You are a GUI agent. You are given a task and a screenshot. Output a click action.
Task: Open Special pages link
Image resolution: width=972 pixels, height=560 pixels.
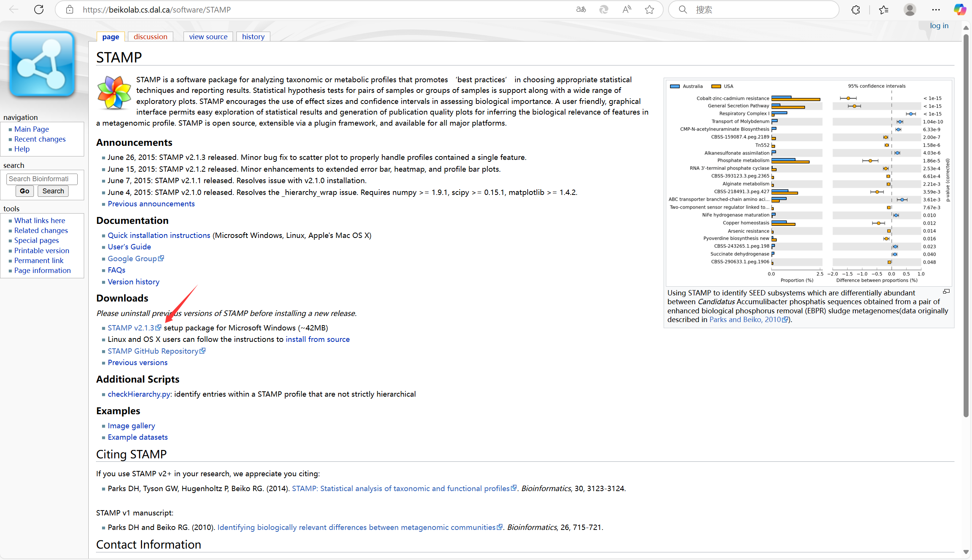pyautogui.click(x=37, y=241)
